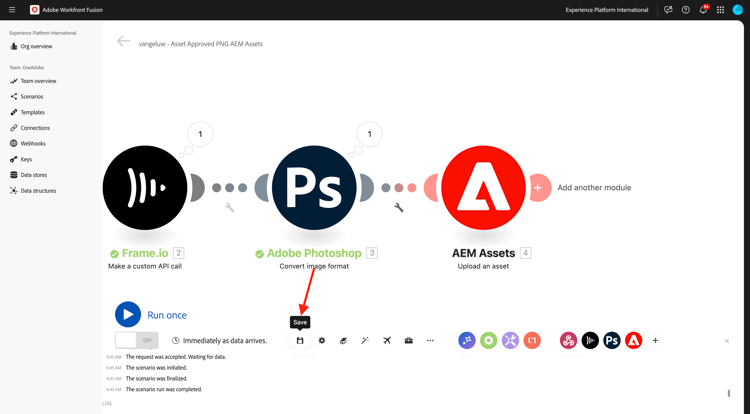750x414 pixels.
Task: Open the Notes icon in controls
Action: pos(343,340)
